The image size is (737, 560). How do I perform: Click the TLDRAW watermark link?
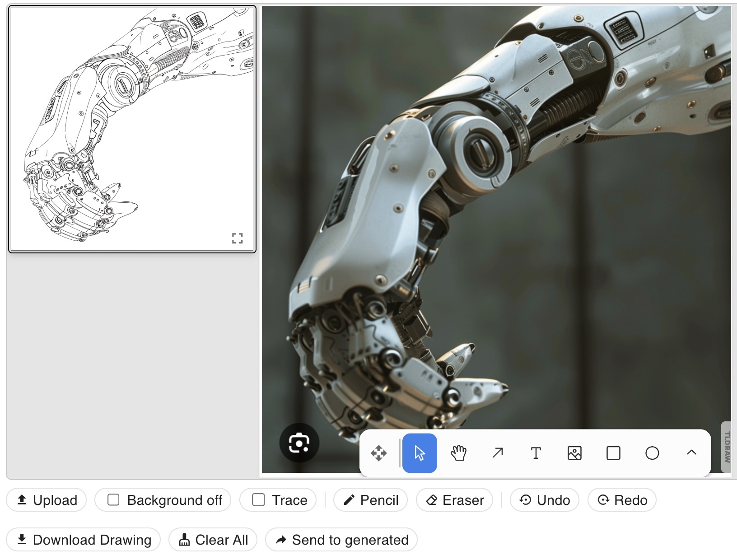(727, 447)
